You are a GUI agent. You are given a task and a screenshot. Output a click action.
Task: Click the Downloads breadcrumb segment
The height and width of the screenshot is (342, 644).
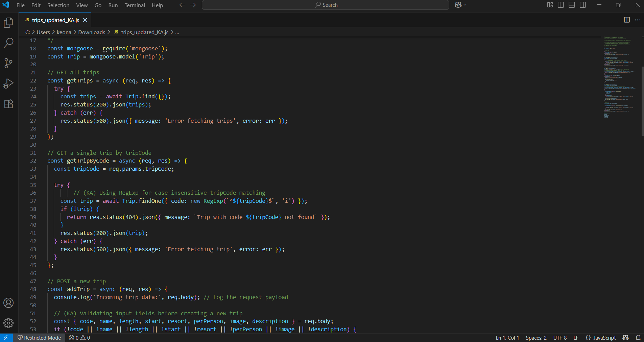(x=92, y=32)
